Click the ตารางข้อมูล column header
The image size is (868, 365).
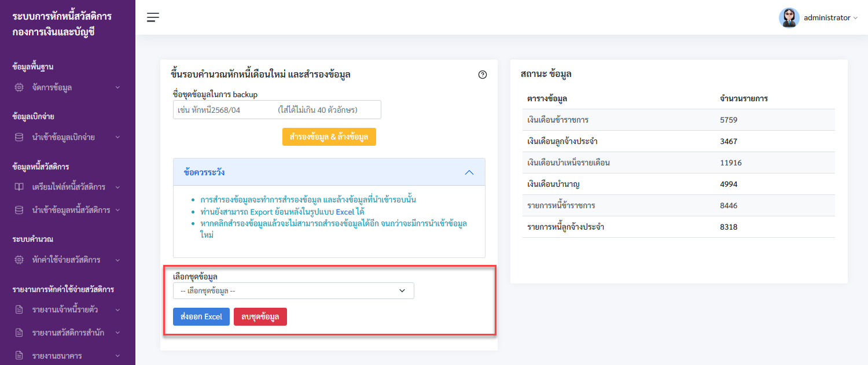(547, 98)
